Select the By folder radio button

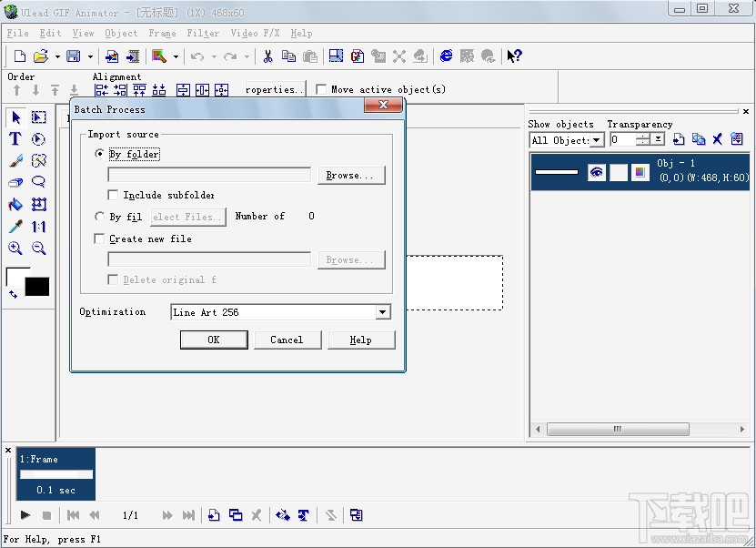(x=100, y=154)
